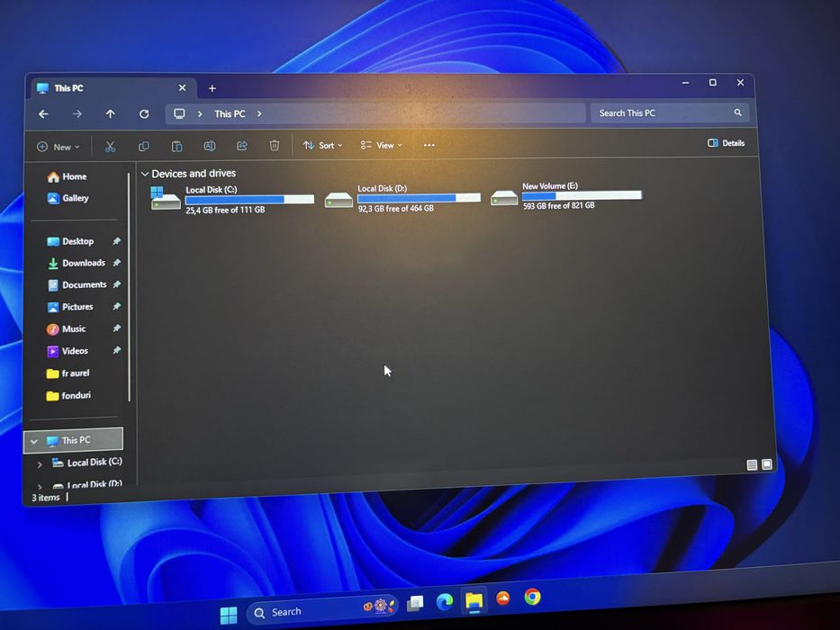
Task: Open Gallery in navigation pane
Action: click(x=68, y=198)
